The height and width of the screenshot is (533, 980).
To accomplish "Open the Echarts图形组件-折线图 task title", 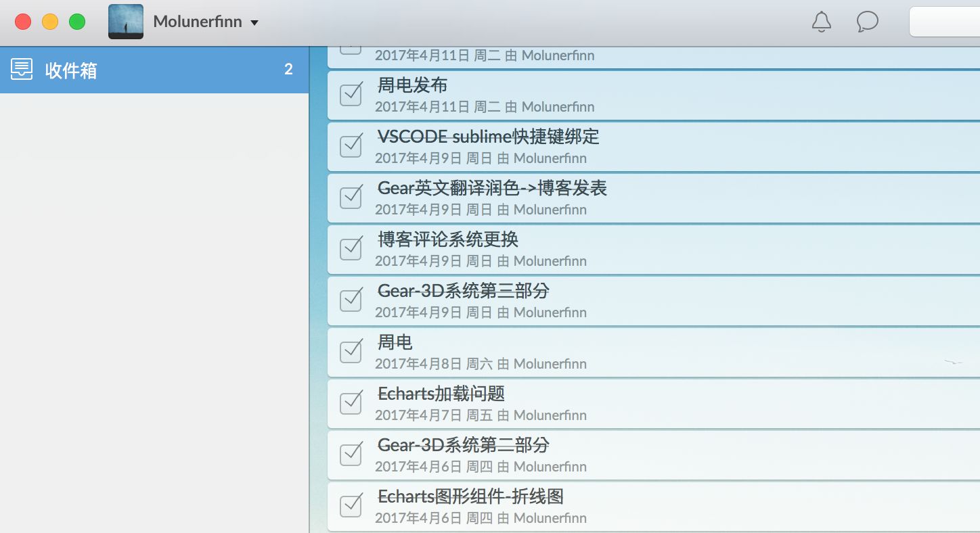I will point(470,496).
